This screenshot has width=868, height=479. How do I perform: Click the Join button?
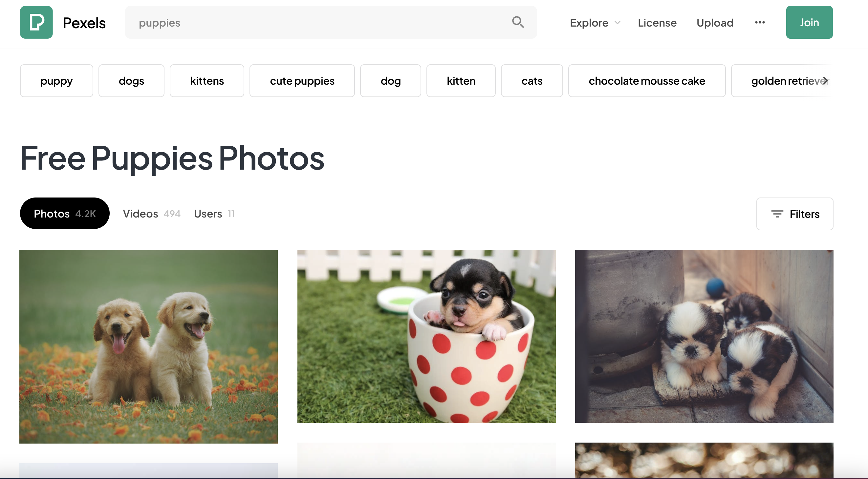(x=809, y=22)
